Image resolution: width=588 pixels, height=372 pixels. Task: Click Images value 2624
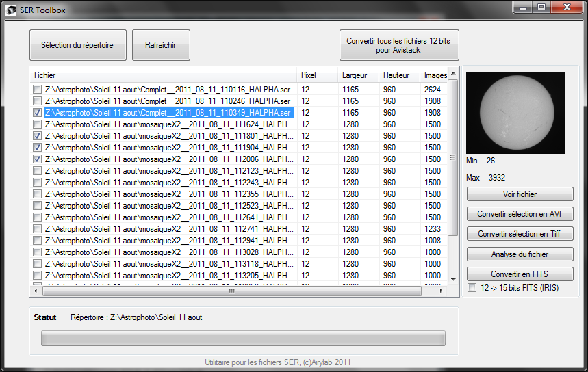[433, 89]
